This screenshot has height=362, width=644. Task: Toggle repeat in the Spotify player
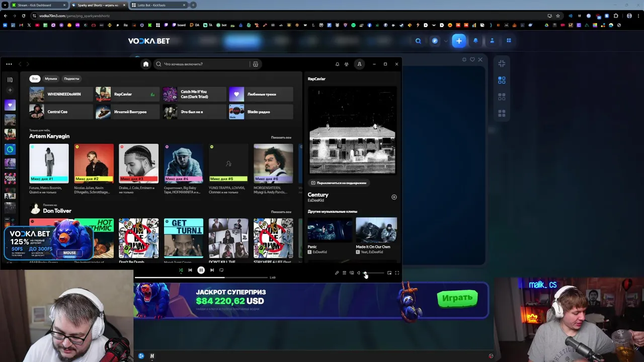point(221,270)
